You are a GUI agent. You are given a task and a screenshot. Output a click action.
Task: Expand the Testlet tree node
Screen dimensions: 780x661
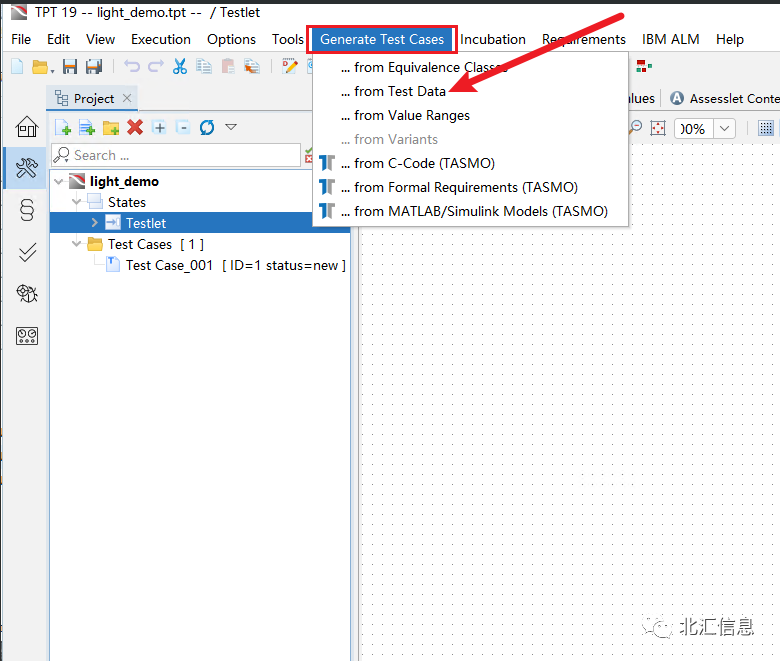pos(95,222)
